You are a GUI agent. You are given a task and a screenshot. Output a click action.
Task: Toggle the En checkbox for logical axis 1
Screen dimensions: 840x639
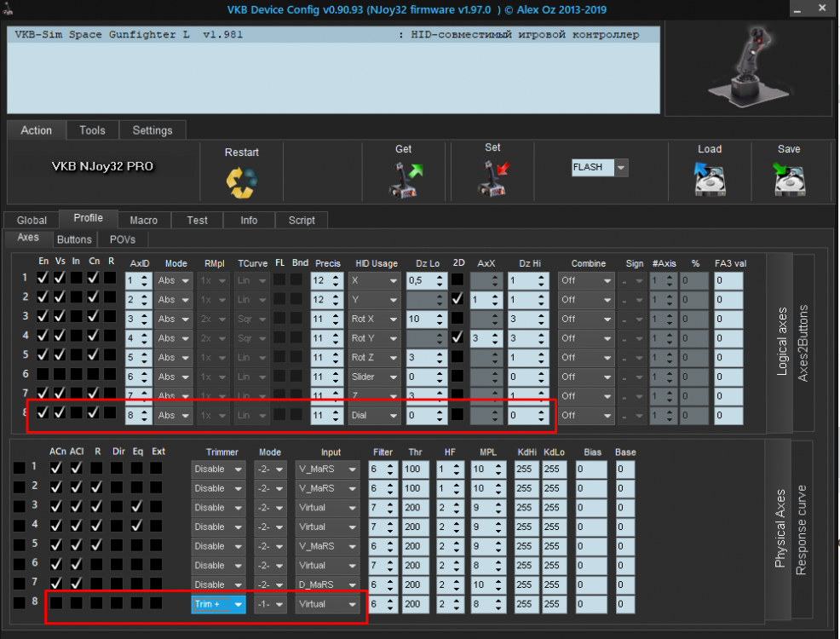43,278
